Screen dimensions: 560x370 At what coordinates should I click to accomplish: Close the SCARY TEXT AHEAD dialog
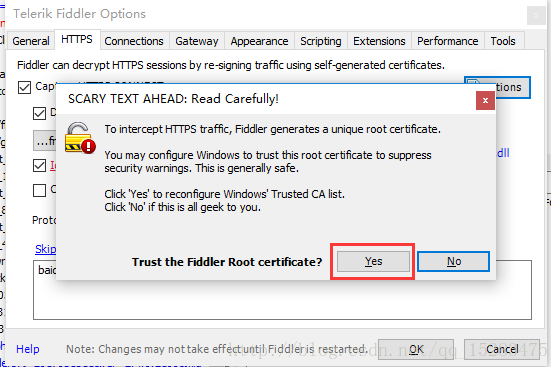[x=485, y=100]
